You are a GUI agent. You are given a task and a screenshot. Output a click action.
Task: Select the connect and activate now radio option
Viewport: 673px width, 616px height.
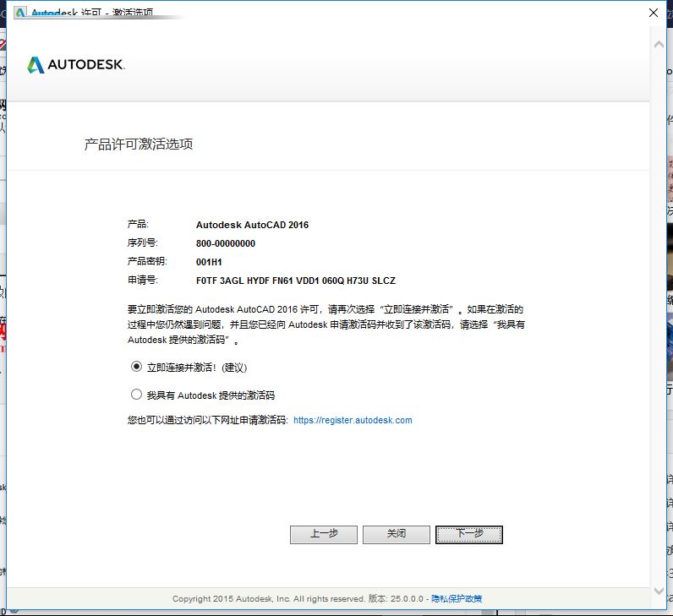[x=136, y=367]
